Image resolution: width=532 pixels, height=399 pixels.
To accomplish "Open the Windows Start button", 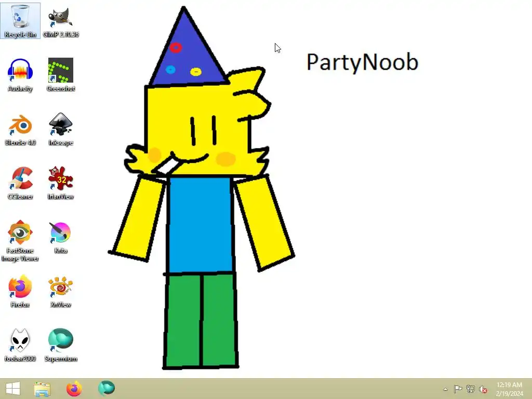I will point(13,389).
